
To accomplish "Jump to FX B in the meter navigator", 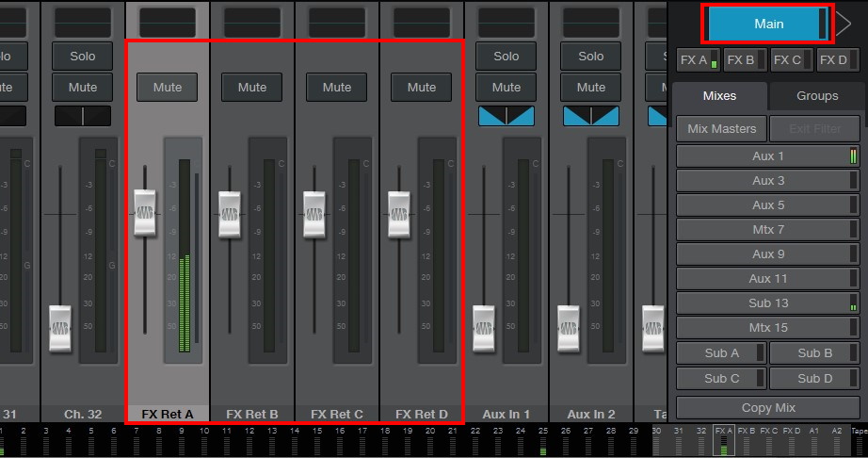I will [x=747, y=440].
